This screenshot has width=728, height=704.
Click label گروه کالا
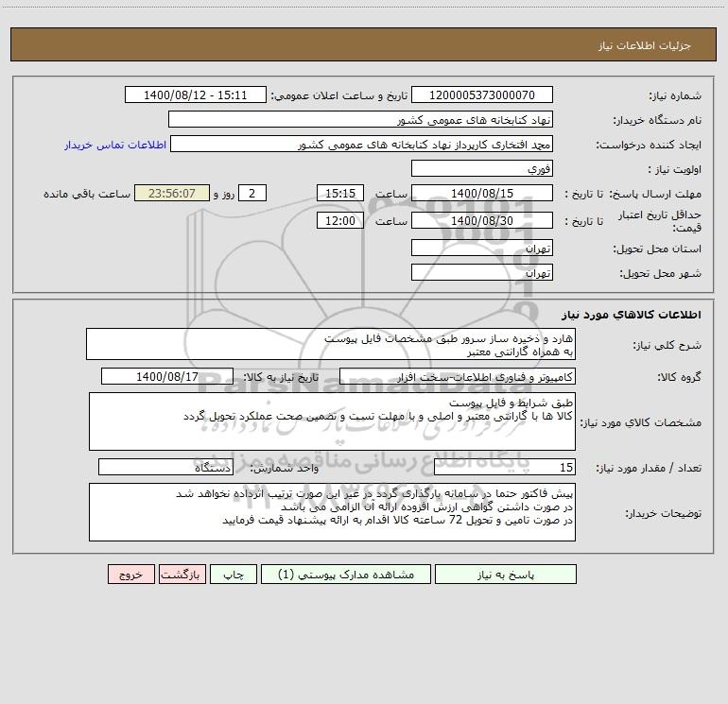point(679,377)
